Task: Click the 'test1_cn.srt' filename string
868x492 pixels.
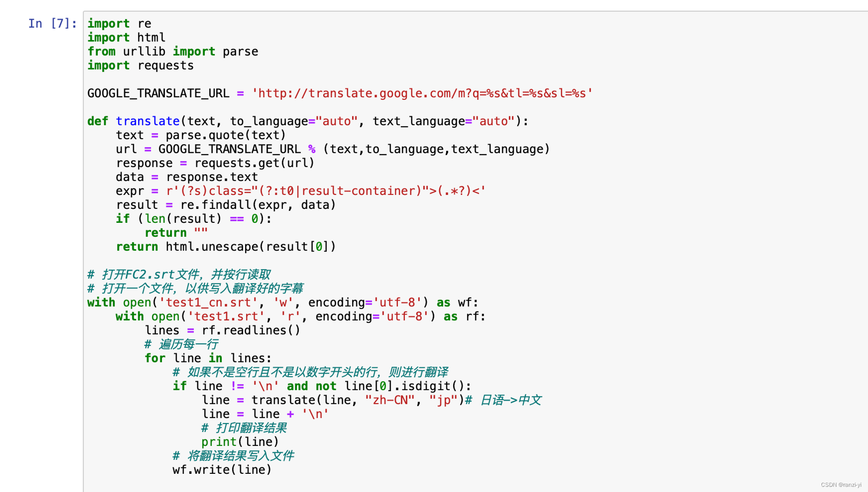Action: coord(208,303)
